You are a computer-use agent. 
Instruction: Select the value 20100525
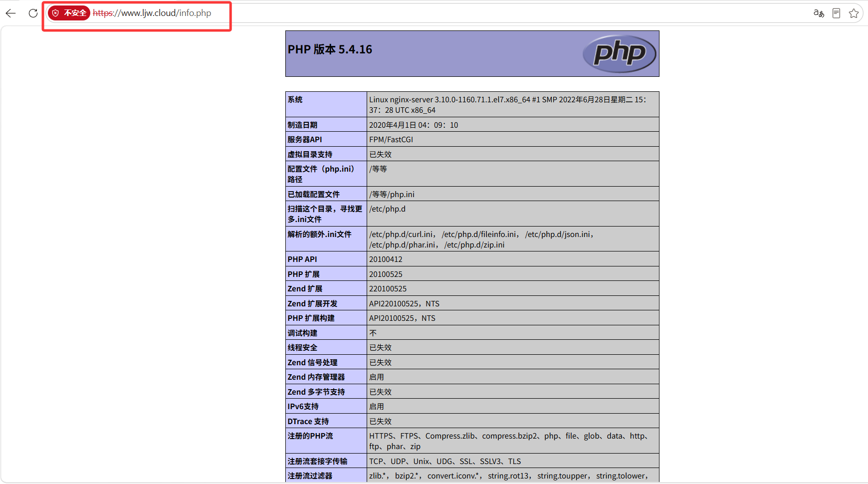point(386,274)
